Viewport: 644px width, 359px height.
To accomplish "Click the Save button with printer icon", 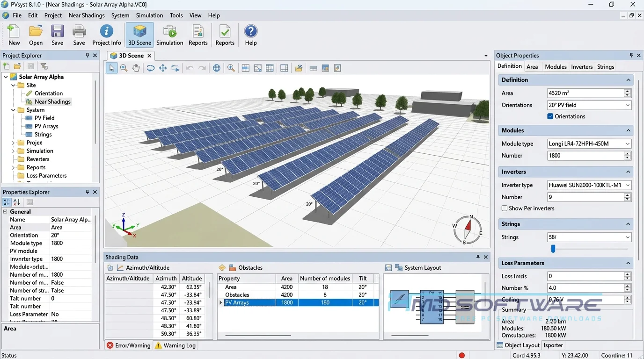I will (x=79, y=35).
